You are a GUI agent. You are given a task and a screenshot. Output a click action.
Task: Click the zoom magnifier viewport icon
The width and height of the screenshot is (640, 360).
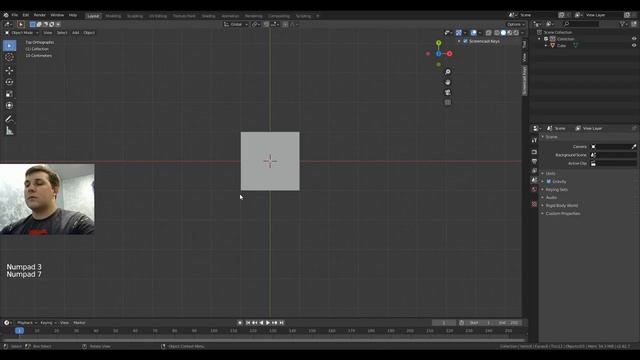448,72
